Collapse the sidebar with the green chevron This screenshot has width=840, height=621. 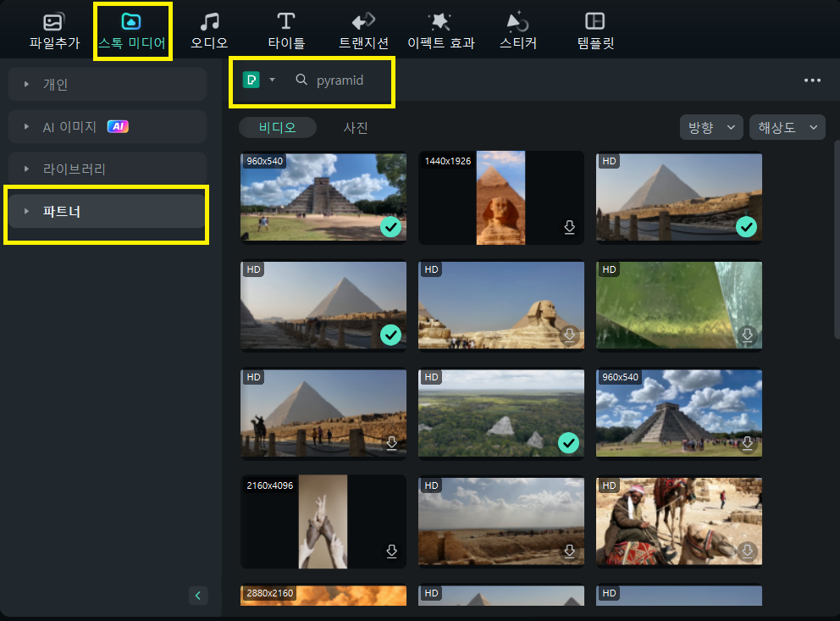coord(197,596)
